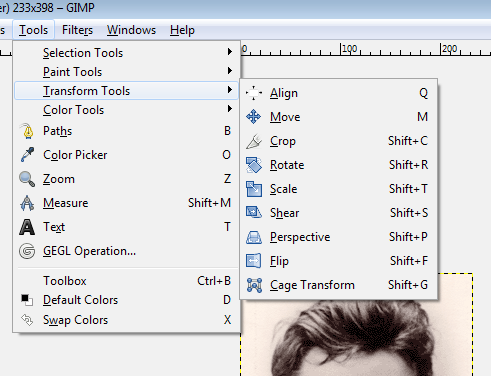This screenshot has height=376, width=491.
Task: Choose the Toolbox menu entry
Action: click(127, 281)
